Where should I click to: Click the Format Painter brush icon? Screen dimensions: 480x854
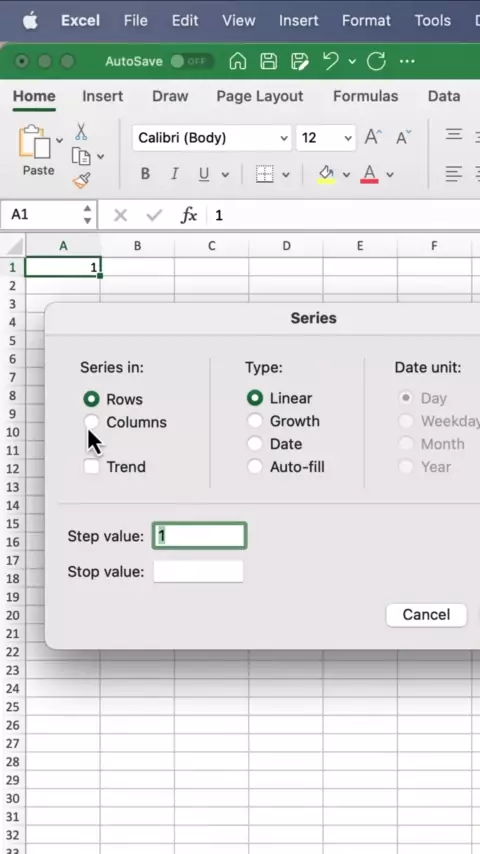click(x=81, y=180)
